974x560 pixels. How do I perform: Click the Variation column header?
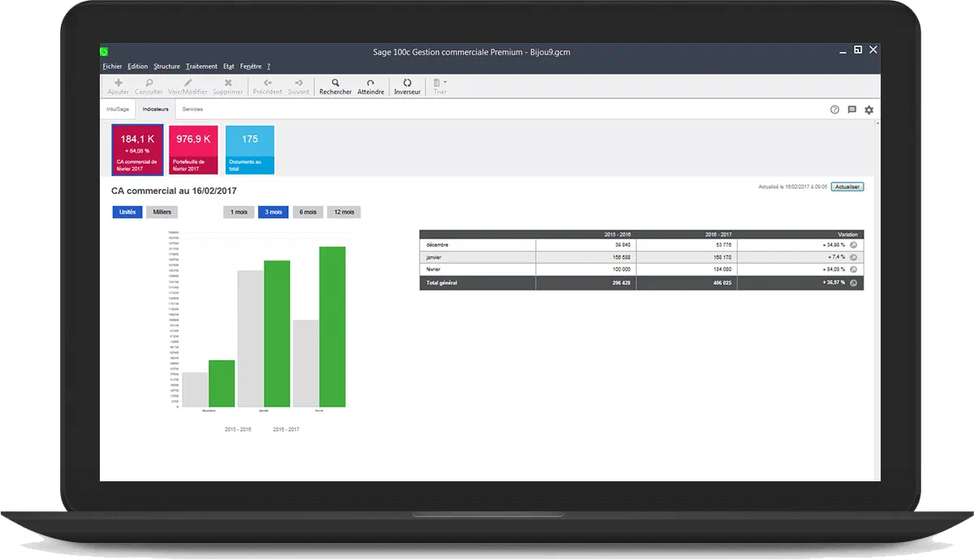847,234
